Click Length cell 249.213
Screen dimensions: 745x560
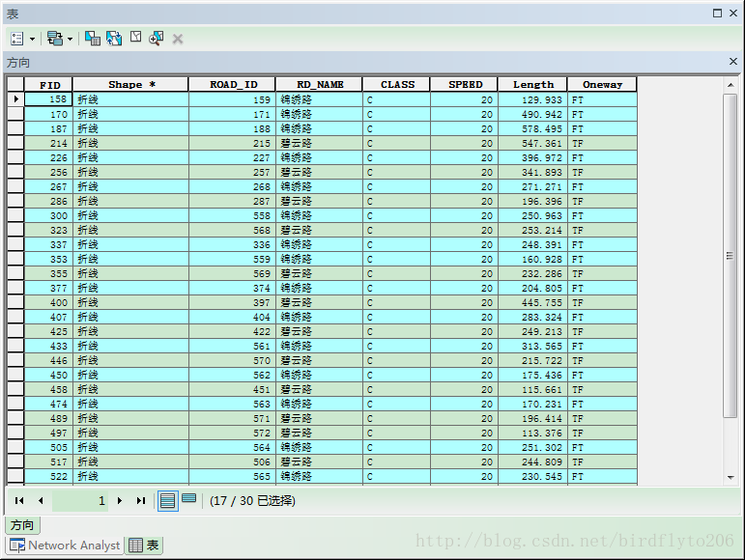click(532, 331)
